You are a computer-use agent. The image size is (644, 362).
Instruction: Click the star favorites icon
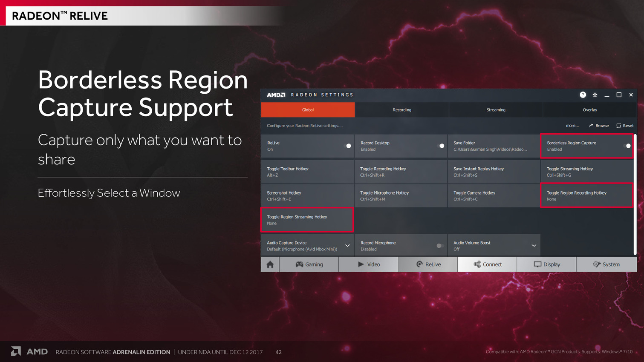pos(595,95)
